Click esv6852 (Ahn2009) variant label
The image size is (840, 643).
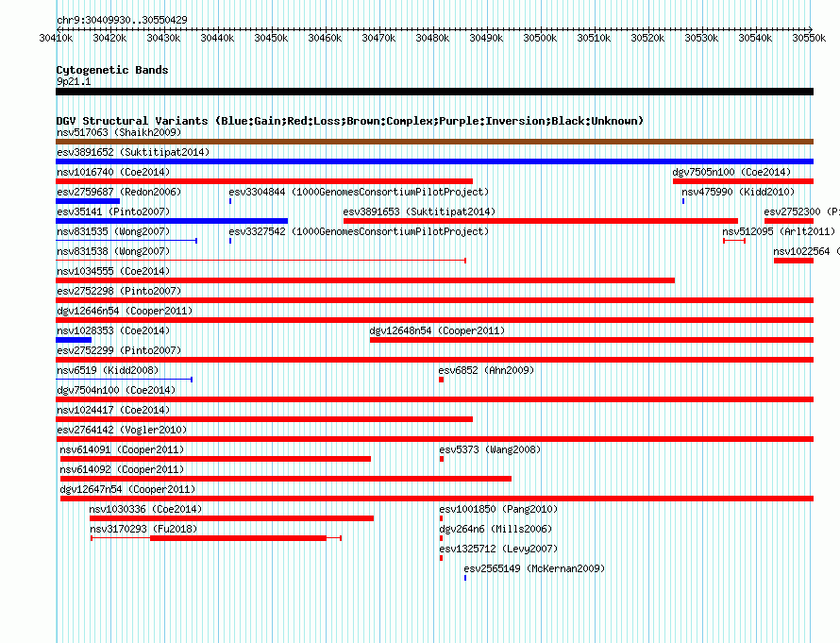point(486,370)
